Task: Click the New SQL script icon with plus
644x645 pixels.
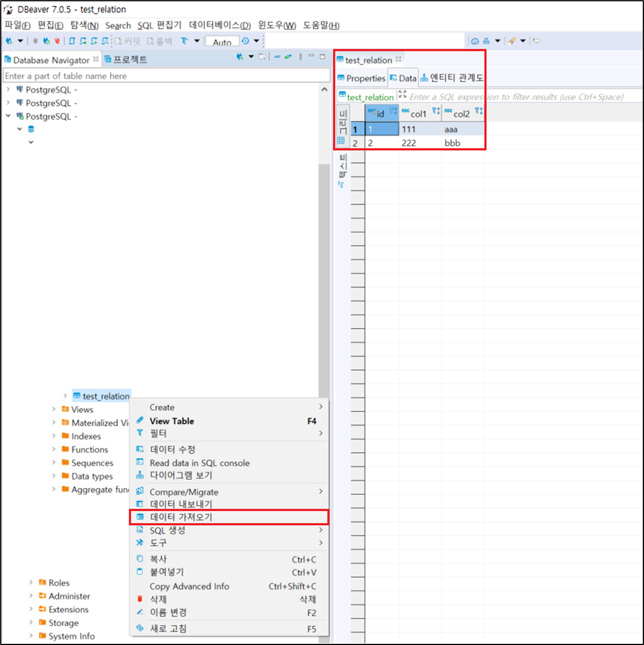Action: pyautogui.click(x=94, y=41)
